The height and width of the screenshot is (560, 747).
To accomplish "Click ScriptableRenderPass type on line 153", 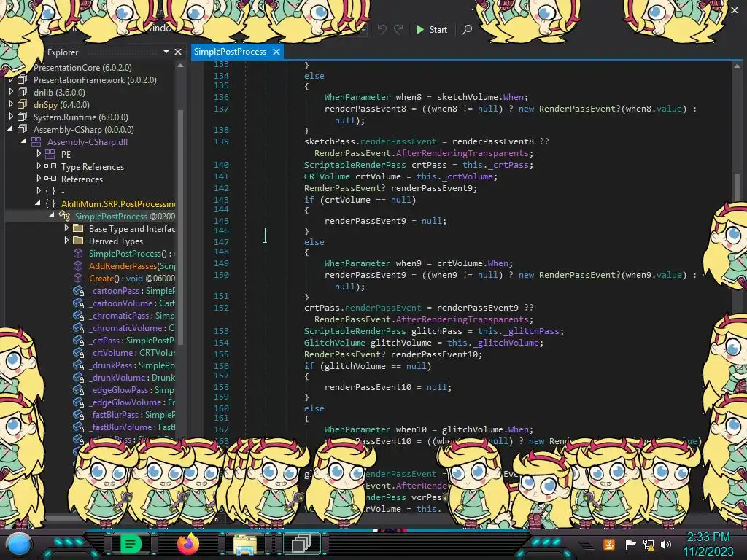I will pos(355,331).
